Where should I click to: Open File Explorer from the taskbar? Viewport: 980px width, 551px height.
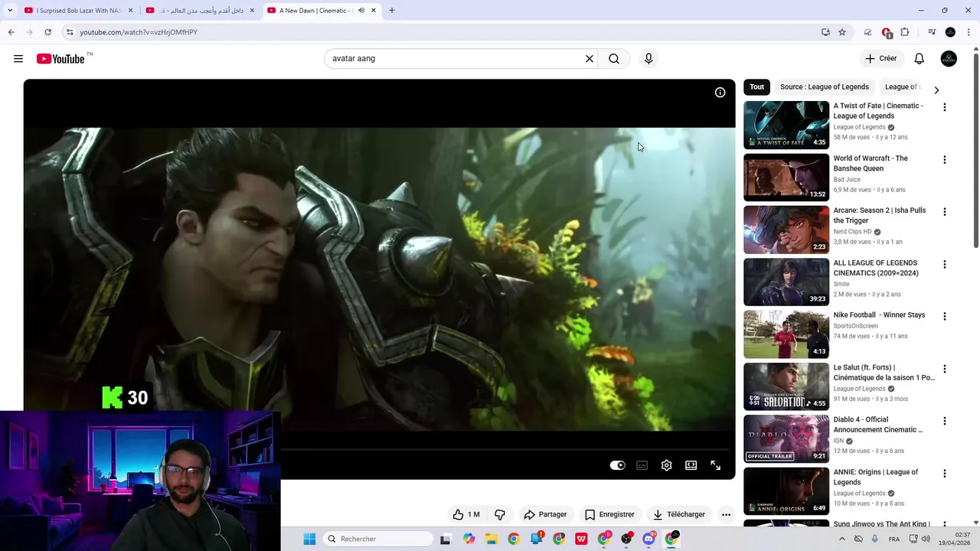(492, 539)
